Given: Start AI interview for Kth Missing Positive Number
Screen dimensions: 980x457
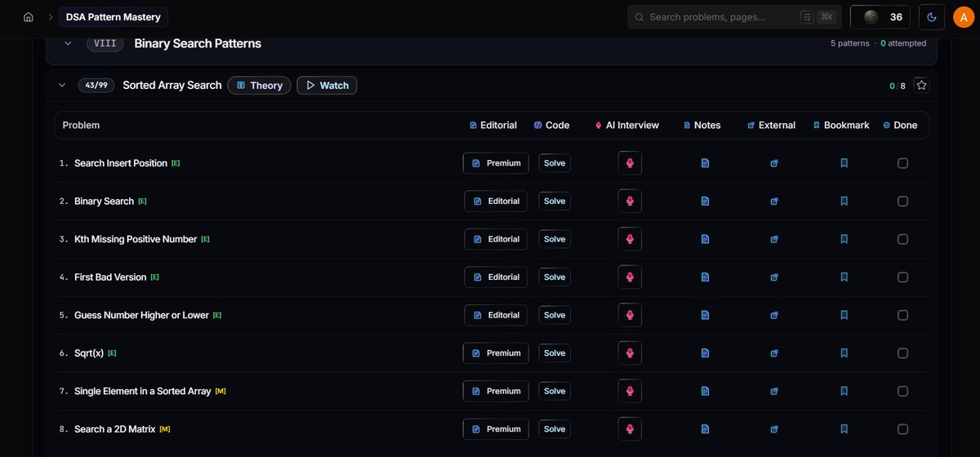Looking at the screenshot, I should pos(630,239).
